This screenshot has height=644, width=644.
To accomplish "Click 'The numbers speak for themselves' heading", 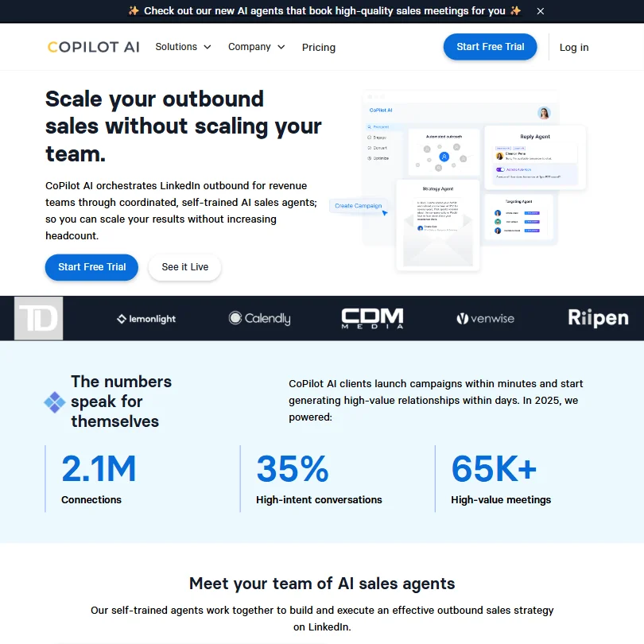I will tap(121, 402).
